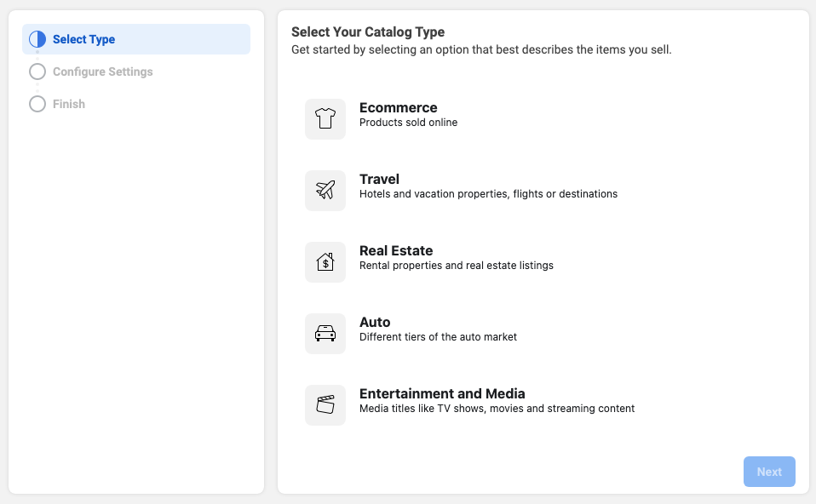
Task: Click the Entertainment clapperboard icon
Action: click(x=325, y=405)
